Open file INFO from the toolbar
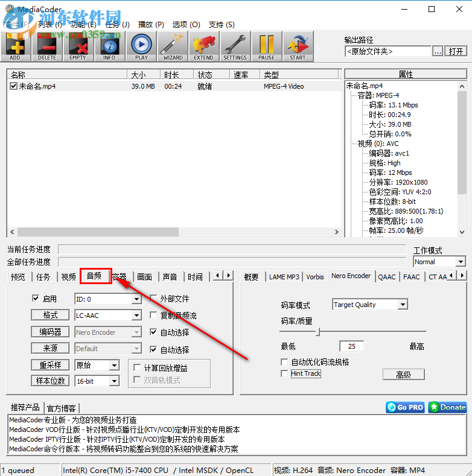The width and height of the screenshot is (472, 476). pyautogui.click(x=109, y=46)
